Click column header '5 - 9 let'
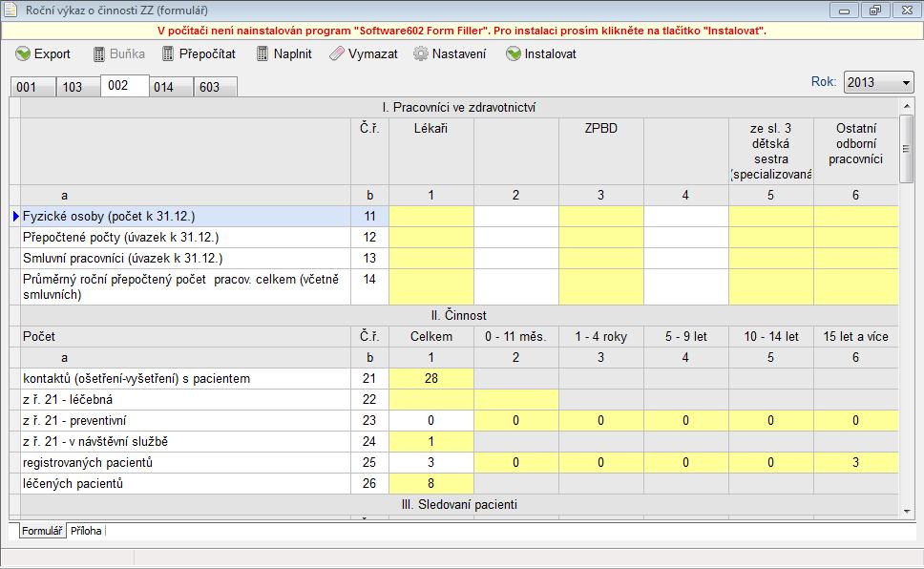Screen dimensions: 924x569 pos(686,337)
